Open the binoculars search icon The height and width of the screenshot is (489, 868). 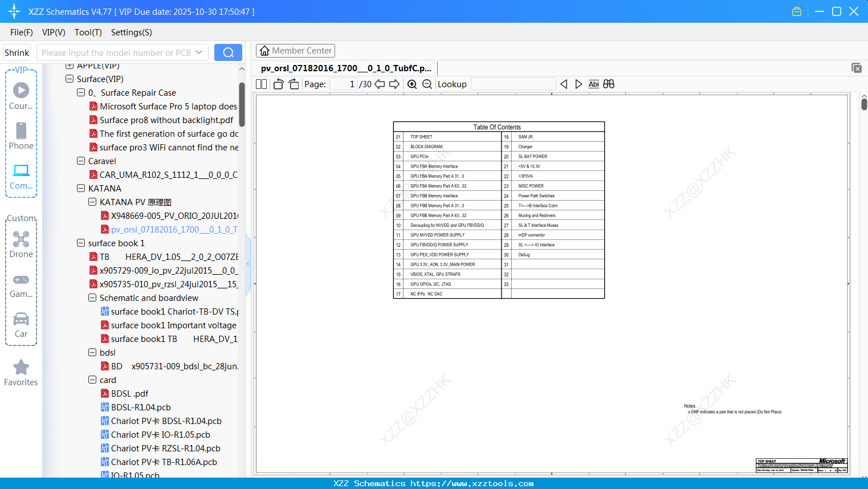(609, 84)
